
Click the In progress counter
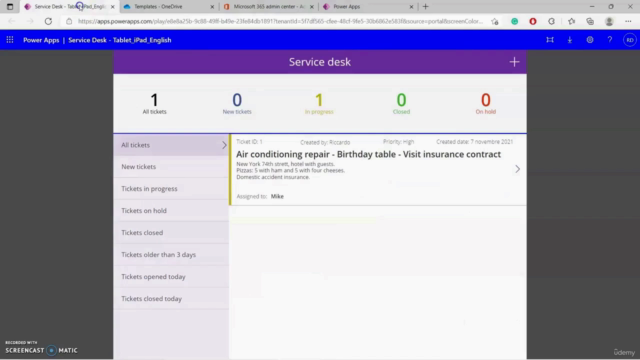(x=319, y=103)
